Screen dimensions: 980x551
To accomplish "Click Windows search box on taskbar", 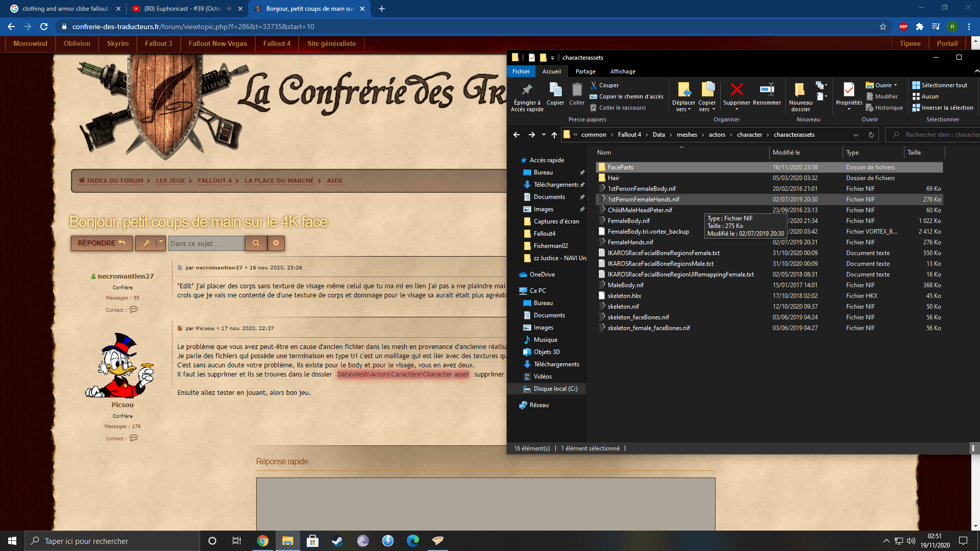I will pyautogui.click(x=112, y=541).
